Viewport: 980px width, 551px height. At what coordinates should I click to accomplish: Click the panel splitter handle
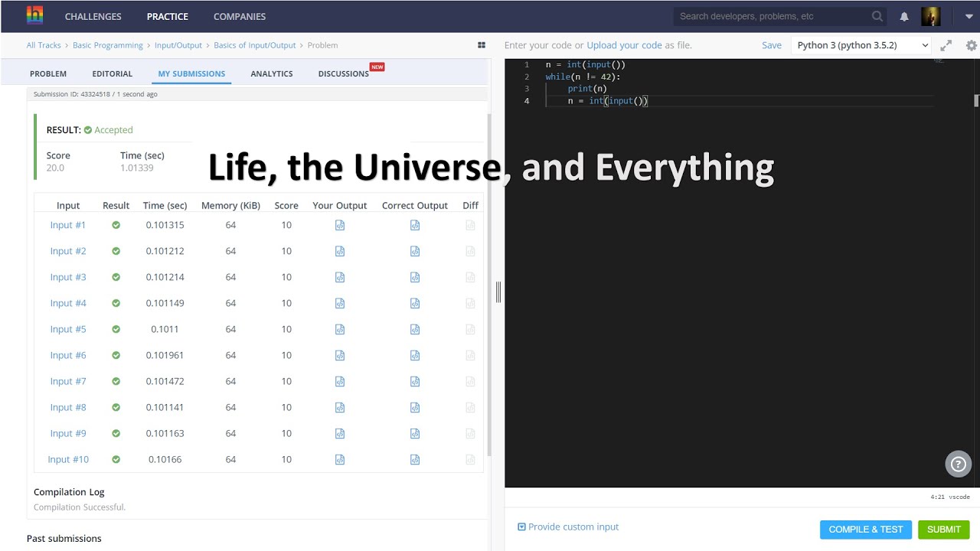click(498, 292)
